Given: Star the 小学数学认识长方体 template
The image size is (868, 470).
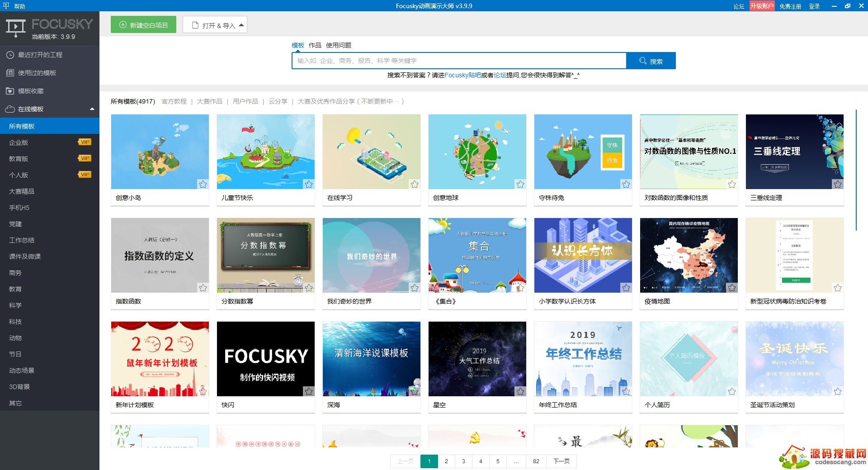Looking at the screenshot, I should click(626, 288).
